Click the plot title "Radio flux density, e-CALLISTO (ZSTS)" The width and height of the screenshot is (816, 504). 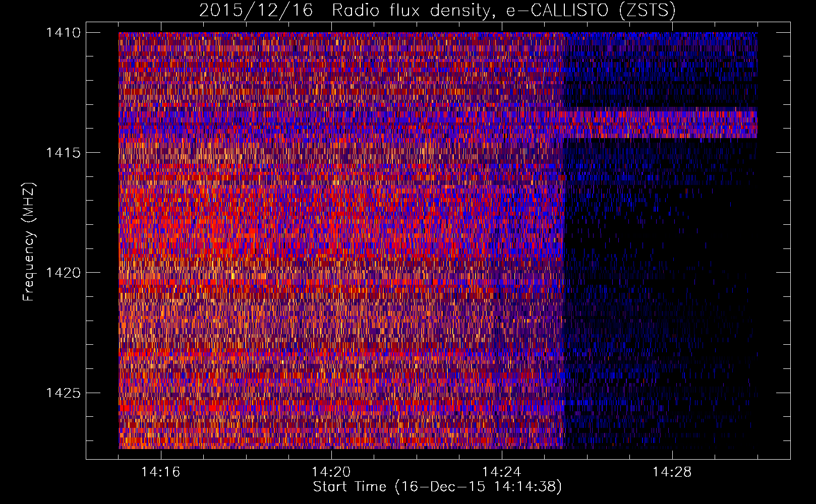[x=503, y=10]
